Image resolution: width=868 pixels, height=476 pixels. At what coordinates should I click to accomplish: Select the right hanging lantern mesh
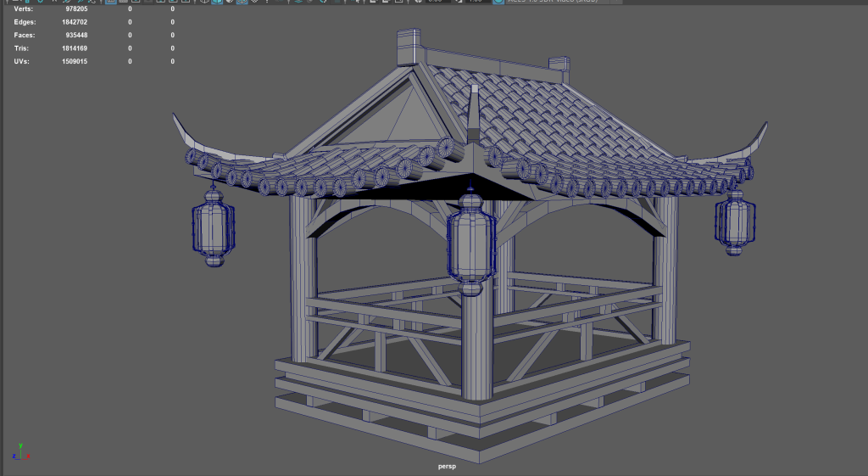click(x=735, y=223)
